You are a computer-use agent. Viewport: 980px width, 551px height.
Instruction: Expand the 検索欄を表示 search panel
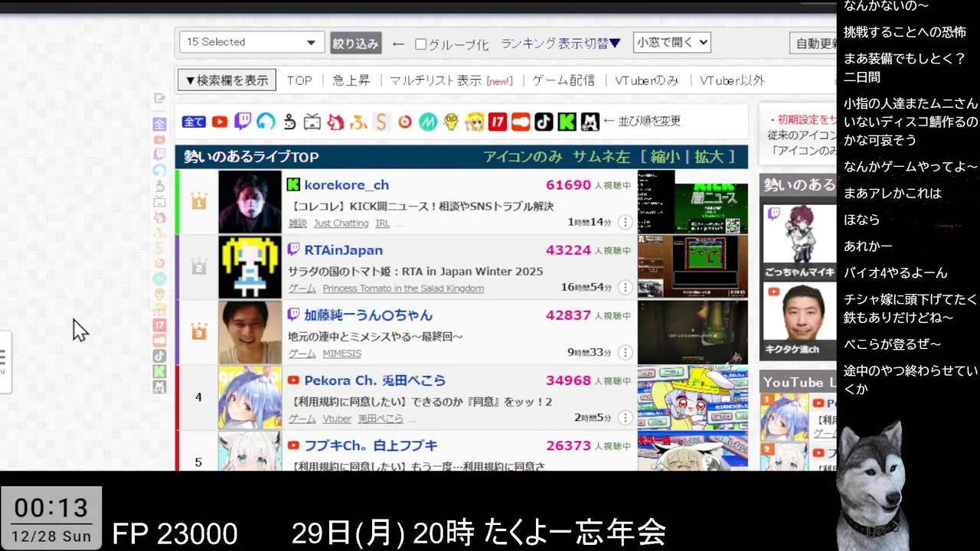point(227,80)
